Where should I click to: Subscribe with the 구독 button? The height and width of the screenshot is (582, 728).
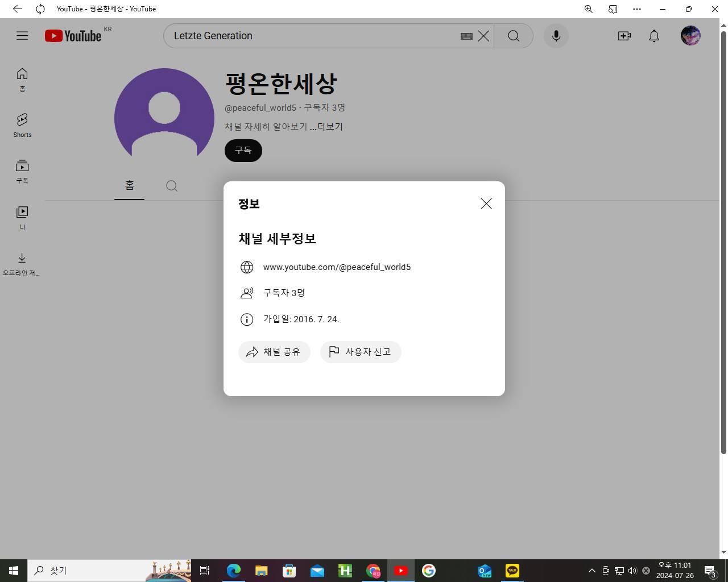click(243, 151)
